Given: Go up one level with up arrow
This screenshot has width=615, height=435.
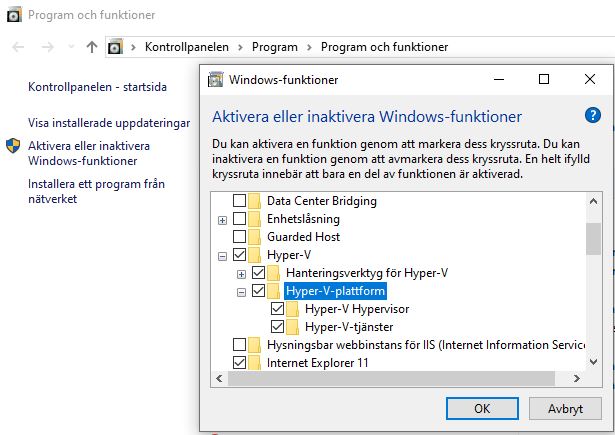Looking at the screenshot, I should 92,47.
